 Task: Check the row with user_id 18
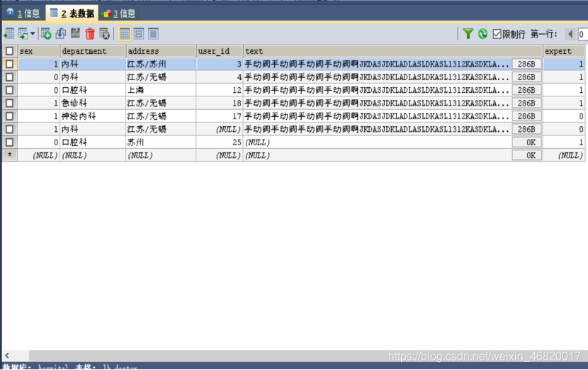pos(10,103)
